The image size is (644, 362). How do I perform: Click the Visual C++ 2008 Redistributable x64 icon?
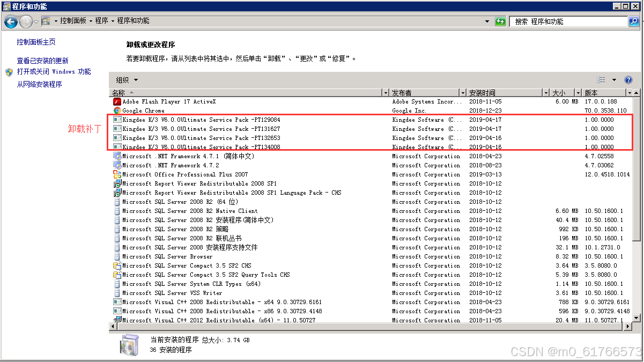tap(117, 302)
